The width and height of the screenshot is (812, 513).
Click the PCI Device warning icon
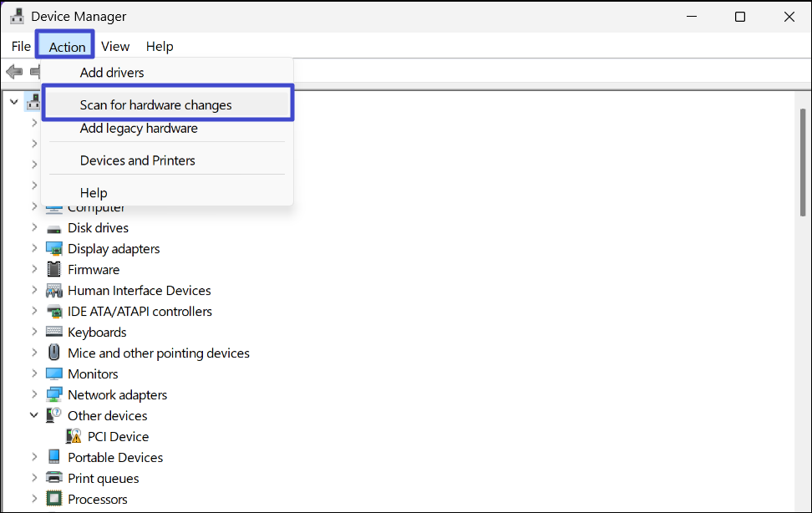point(74,437)
